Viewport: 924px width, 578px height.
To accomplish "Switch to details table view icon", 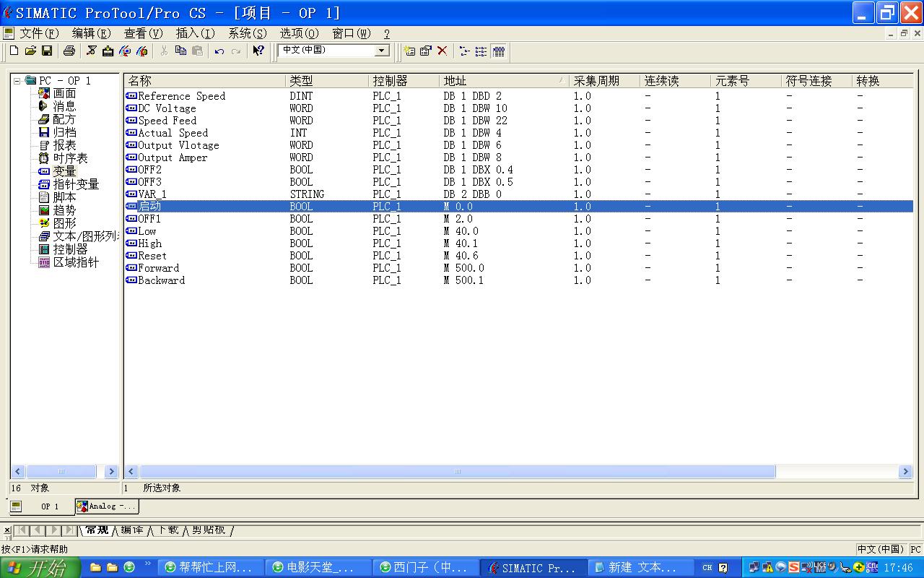I will [x=498, y=51].
